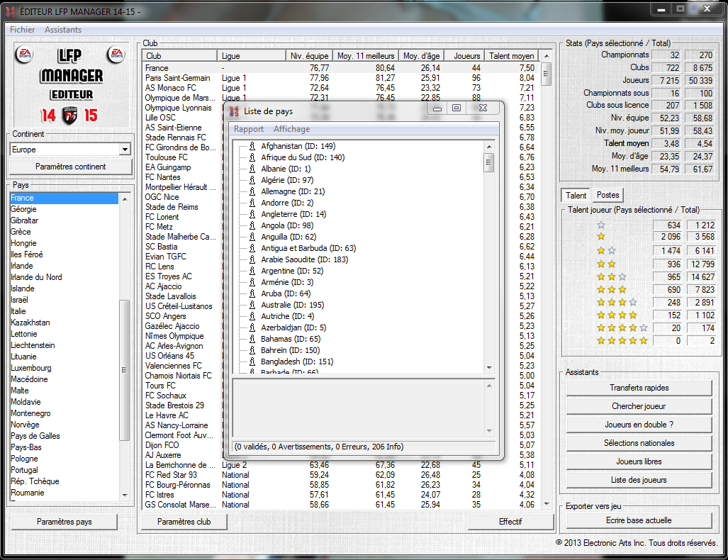The height and width of the screenshot is (560, 728).
Task: Click the Paramètres pays button
Action: click(x=64, y=522)
